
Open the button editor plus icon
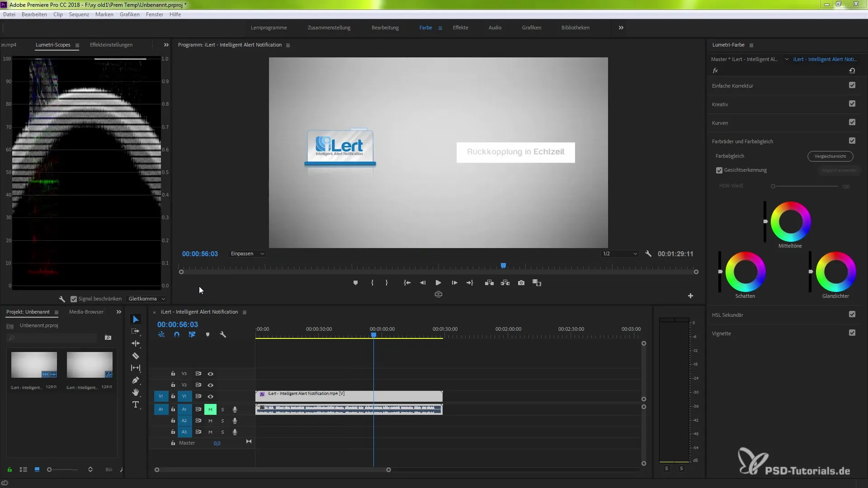pyautogui.click(x=690, y=296)
